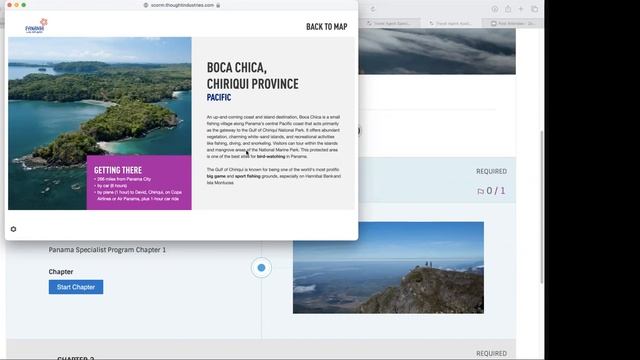Click the Boca Chica island aerial photo
Screen dimensions: 640x360
(100, 123)
